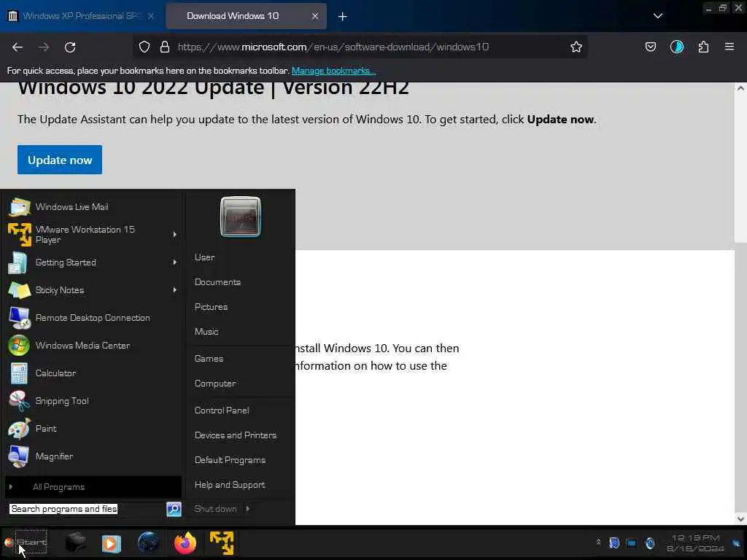The width and height of the screenshot is (747, 560).
Task: Open Documents from Start menu
Action: 217,282
